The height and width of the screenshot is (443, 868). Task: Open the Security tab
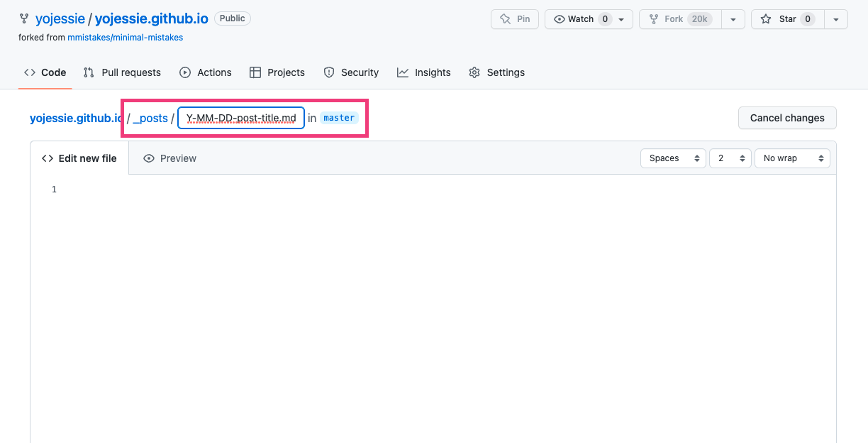click(x=351, y=72)
